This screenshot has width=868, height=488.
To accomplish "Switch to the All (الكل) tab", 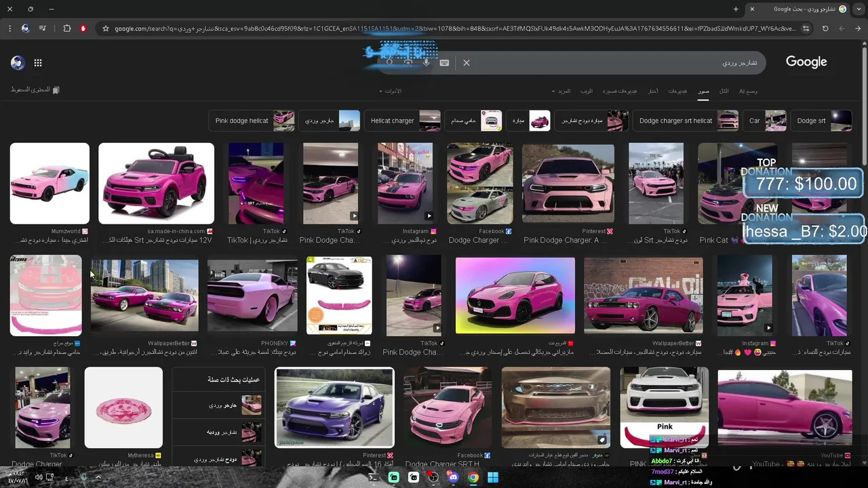I will point(724,91).
